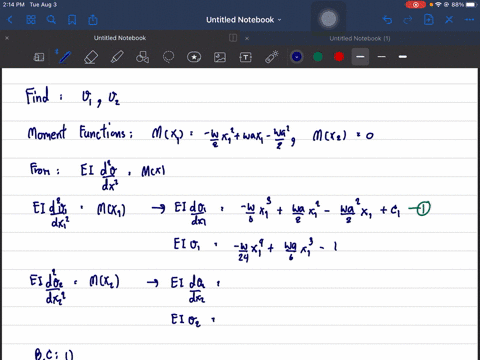This screenshot has width=480, height=360.
Task: Close editing mode with the X icon
Action: (x=449, y=20)
